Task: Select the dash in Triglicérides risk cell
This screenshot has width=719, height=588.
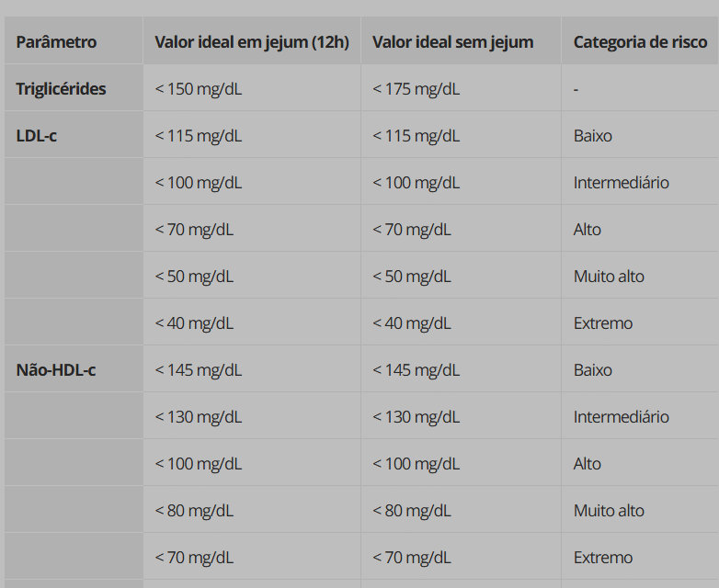Action: pos(576,90)
